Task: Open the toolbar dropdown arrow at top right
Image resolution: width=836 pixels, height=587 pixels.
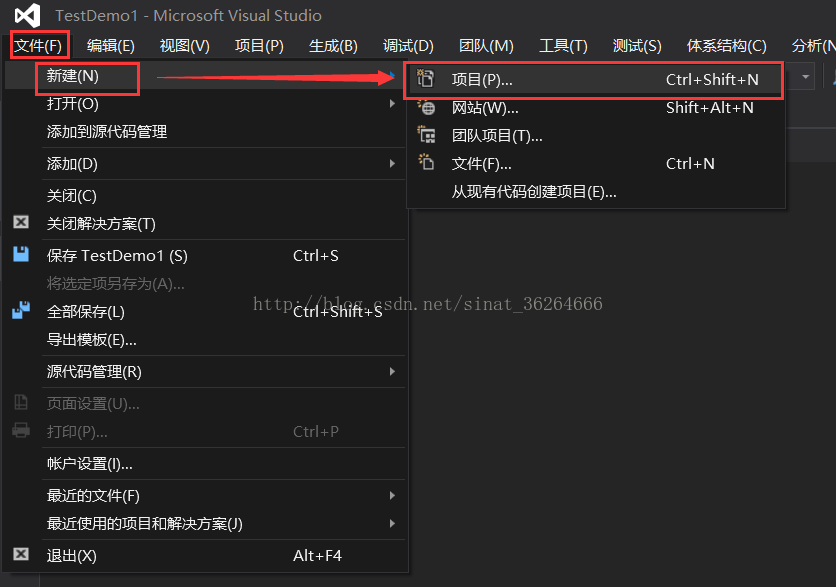Action: click(806, 77)
